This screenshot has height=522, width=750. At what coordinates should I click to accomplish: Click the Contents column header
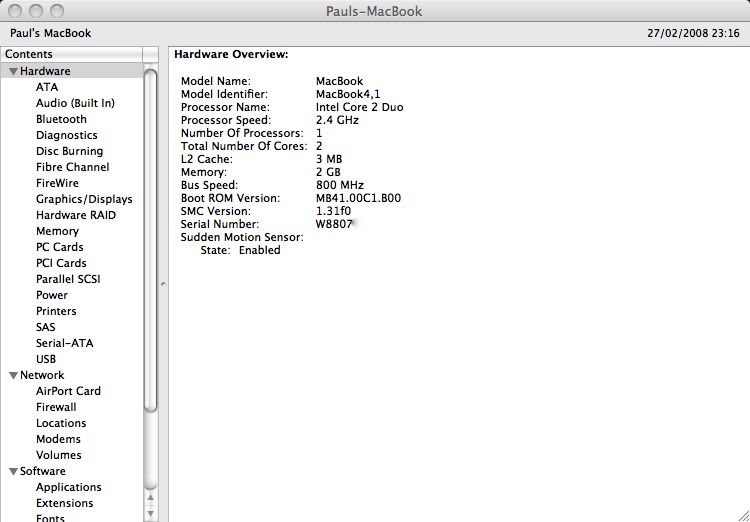click(72, 54)
